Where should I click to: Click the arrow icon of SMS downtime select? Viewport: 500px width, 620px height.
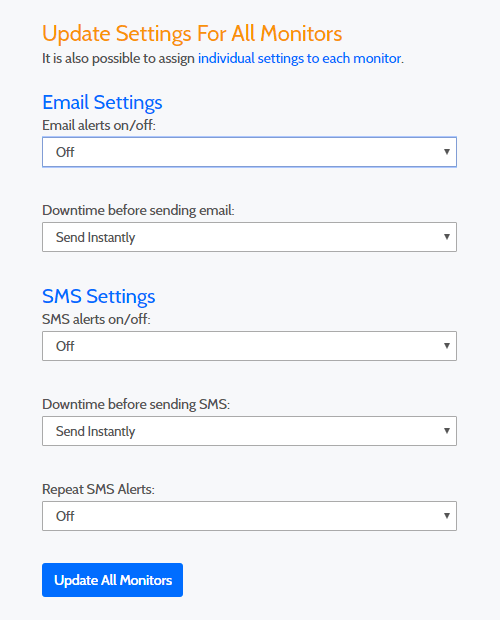447,431
